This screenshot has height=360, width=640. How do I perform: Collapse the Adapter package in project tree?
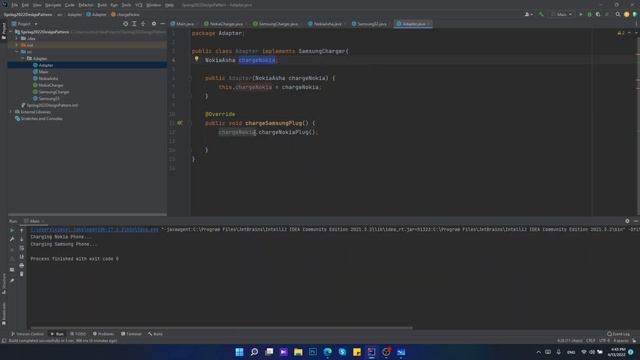[x=23, y=58]
